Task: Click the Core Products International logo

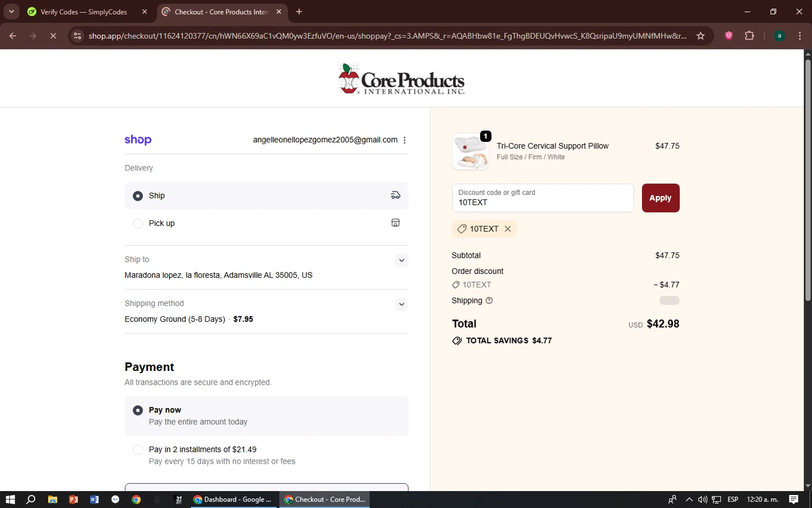Action: (x=401, y=79)
